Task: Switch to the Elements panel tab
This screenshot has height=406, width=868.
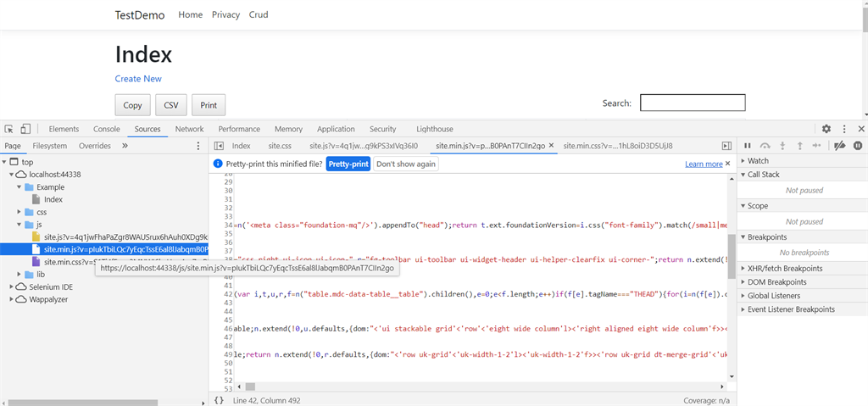Action: click(x=64, y=129)
